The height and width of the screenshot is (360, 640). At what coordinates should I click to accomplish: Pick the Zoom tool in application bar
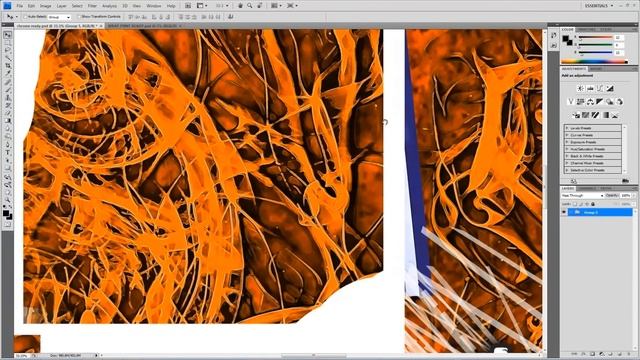(x=249, y=6)
